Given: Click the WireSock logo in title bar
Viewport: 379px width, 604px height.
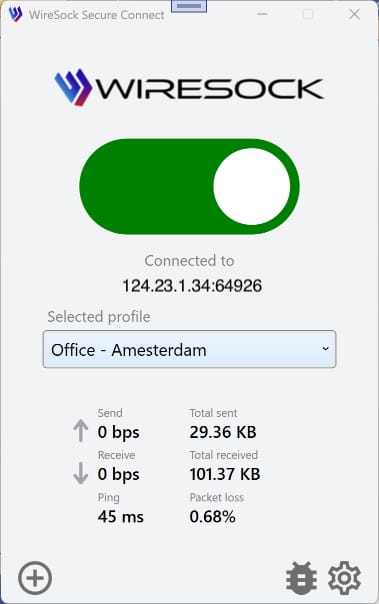Looking at the screenshot, I should [x=15, y=15].
